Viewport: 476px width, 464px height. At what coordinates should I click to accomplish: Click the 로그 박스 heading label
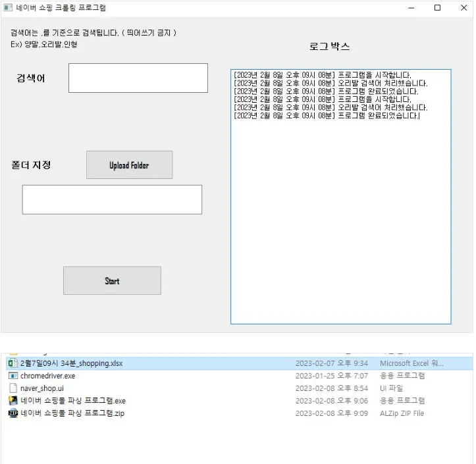click(x=329, y=47)
